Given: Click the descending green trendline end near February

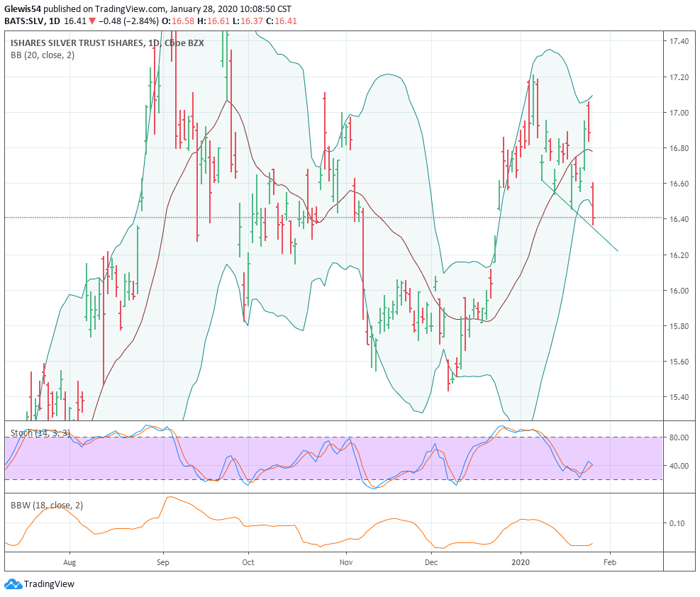Looking at the screenshot, I should tap(616, 250).
